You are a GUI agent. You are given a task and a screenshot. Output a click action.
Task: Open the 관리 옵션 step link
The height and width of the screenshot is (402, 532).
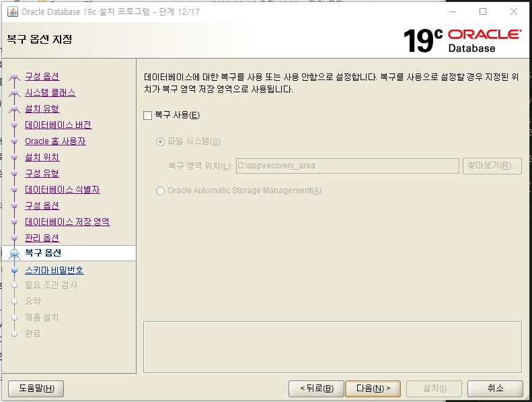(x=42, y=238)
